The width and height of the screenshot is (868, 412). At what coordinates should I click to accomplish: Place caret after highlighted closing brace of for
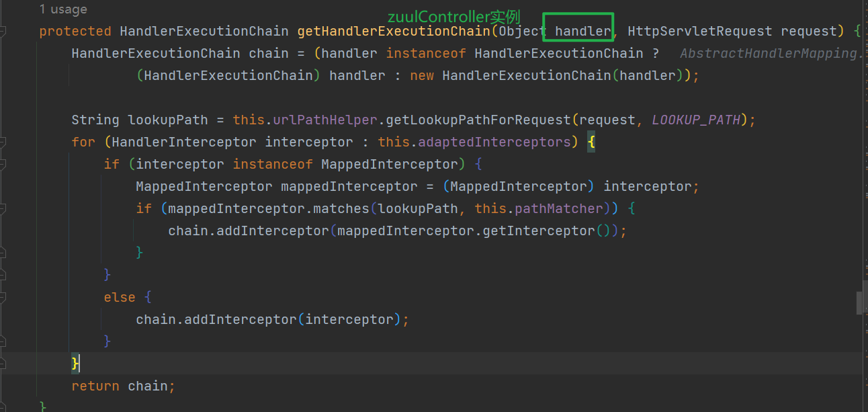pos(80,364)
